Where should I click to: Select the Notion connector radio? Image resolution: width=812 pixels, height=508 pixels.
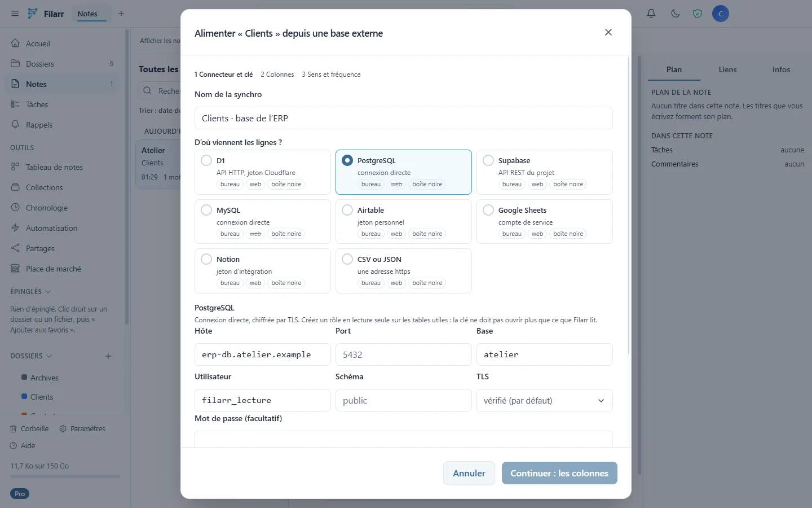click(206, 259)
